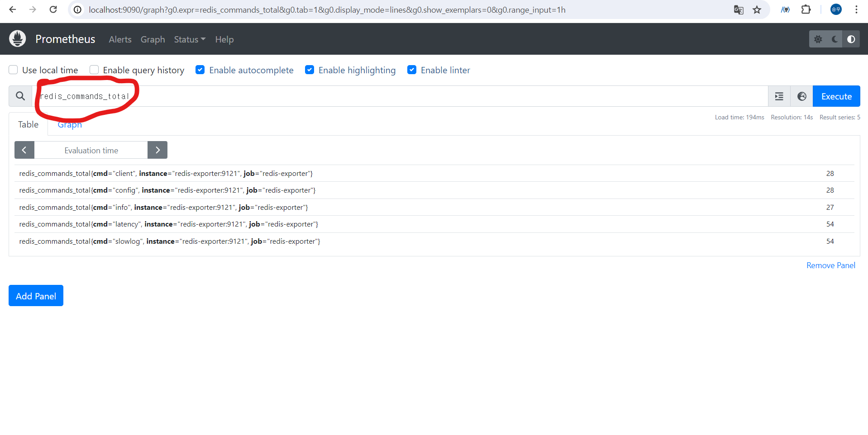Focus the expression input field

click(400, 96)
